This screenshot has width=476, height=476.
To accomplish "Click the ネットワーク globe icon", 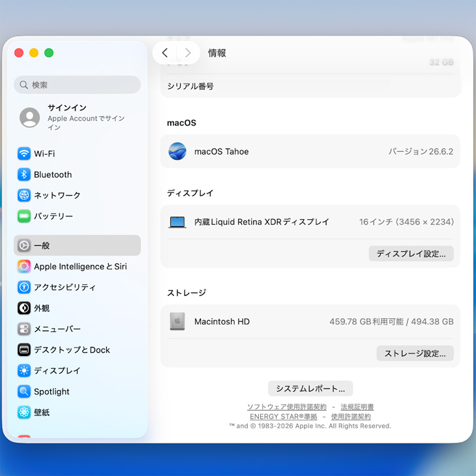I will 24,195.
